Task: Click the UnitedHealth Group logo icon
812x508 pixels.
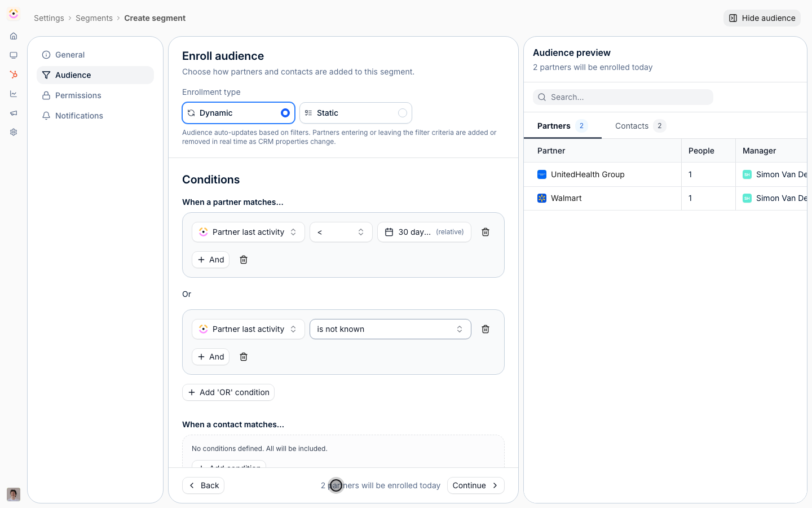Action: point(542,174)
